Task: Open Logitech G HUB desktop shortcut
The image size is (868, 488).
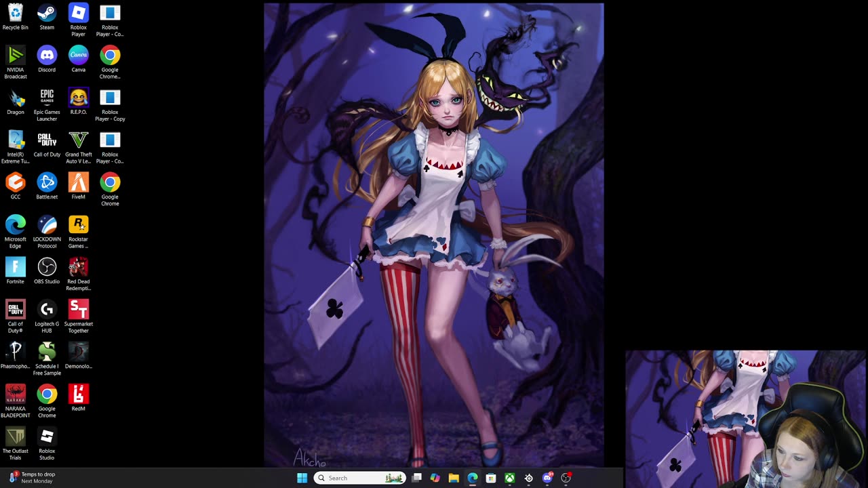Action: click(47, 317)
